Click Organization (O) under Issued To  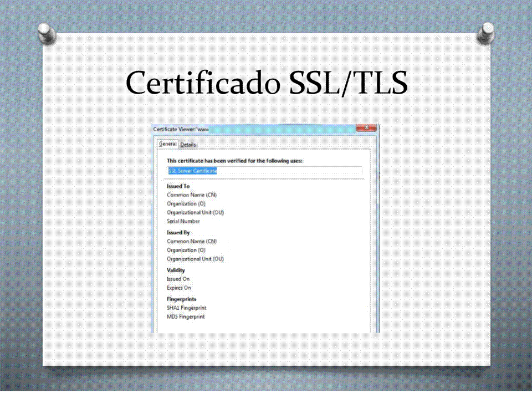(x=186, y=204)
